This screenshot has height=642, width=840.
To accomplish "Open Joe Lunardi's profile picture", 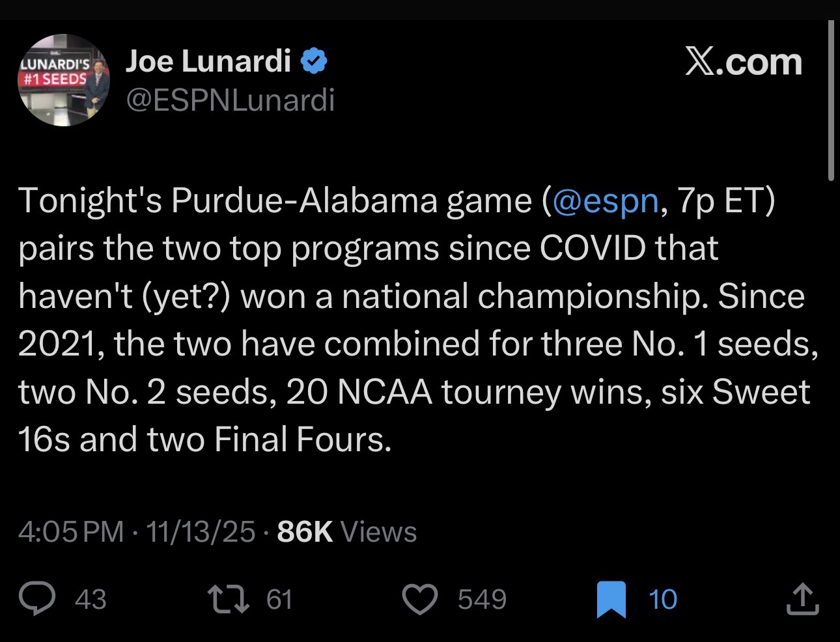I will (x=63, y=80).
